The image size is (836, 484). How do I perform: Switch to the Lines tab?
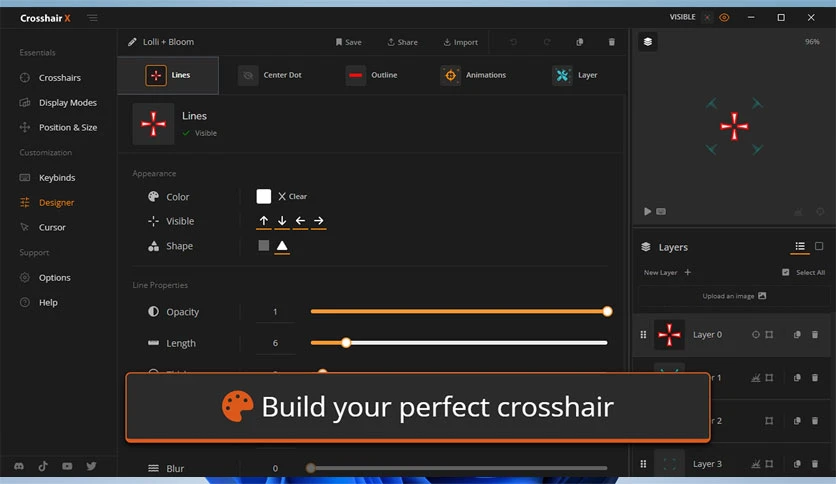click(x=168, y=75)
